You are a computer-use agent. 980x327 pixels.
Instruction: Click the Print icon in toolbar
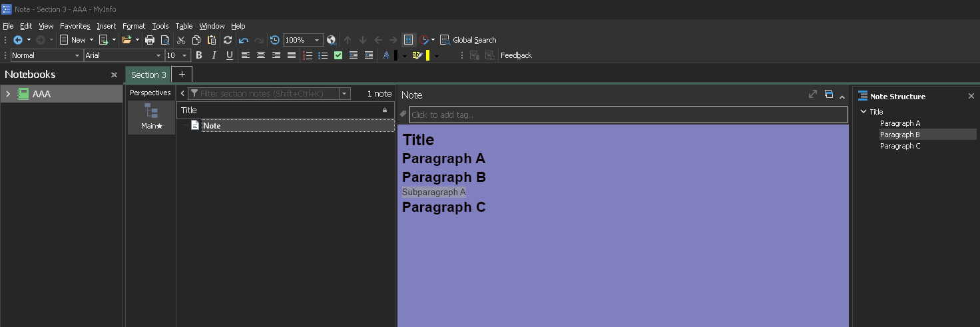(x=150, y=40)
